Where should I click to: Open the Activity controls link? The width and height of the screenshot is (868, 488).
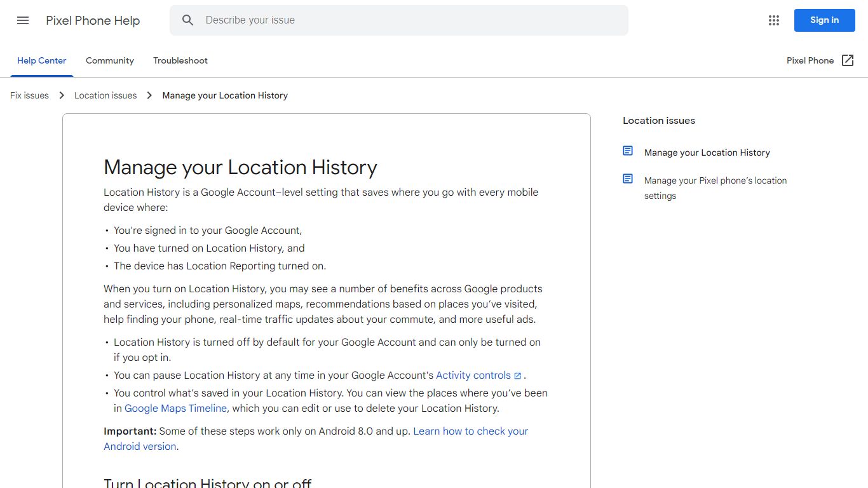(x=473, y=376)
